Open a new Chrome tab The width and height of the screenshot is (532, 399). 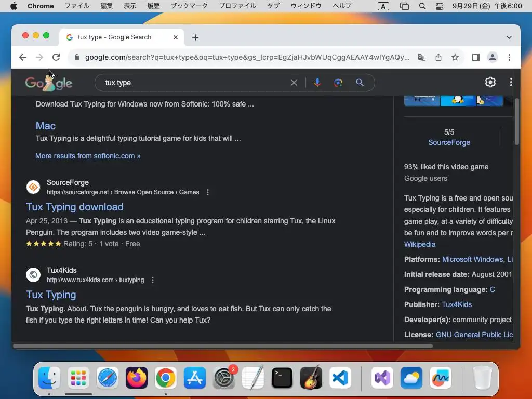(195, 37)
